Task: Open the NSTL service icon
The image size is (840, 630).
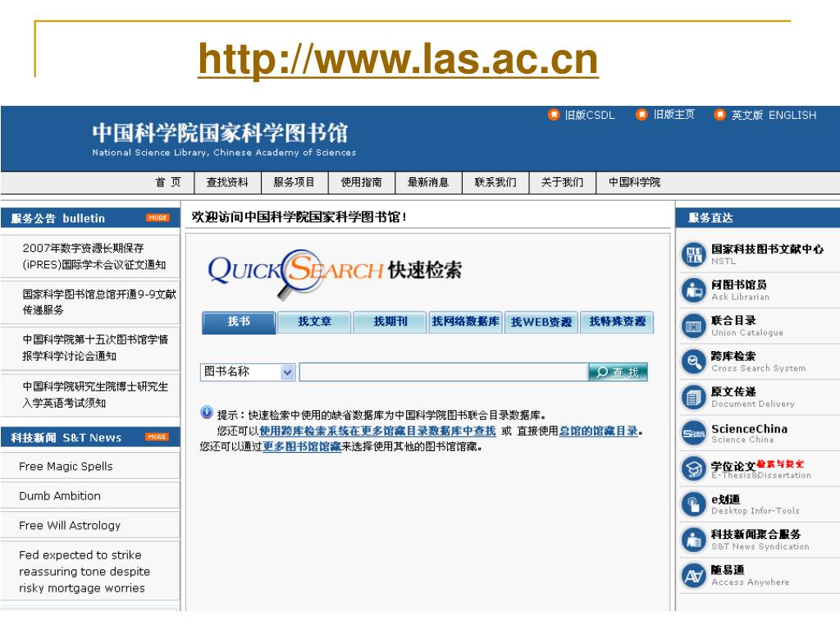Action: pos(694,254)
